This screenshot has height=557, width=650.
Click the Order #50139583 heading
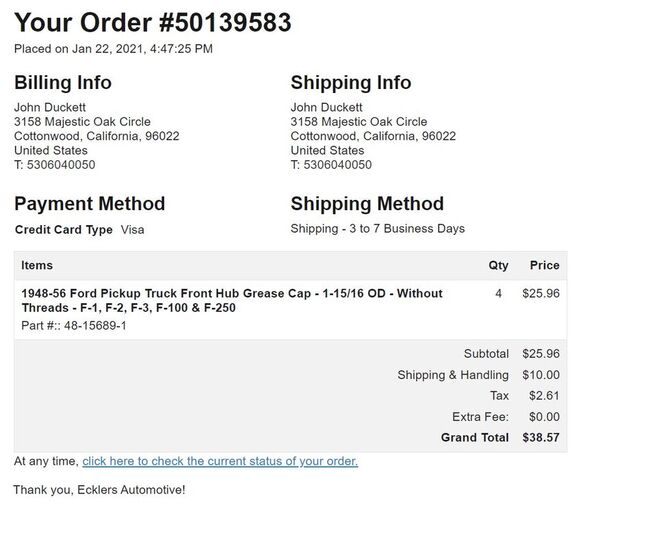[x=153, y=22]
